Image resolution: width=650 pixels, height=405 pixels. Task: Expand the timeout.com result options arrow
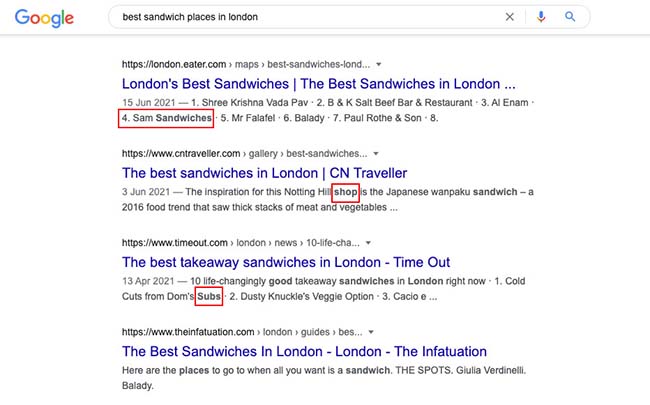click(369, 243)
